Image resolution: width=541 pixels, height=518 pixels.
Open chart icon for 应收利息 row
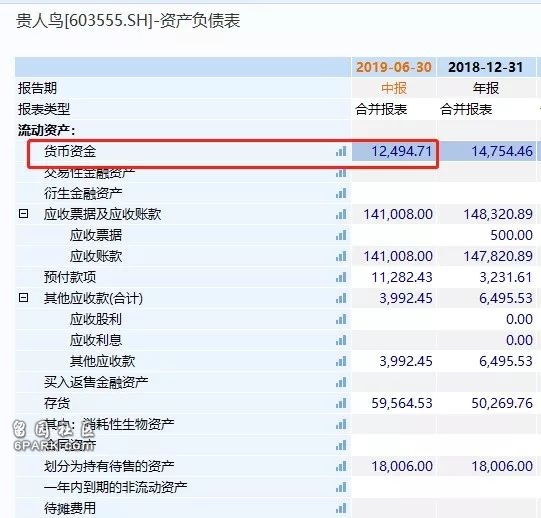pyautogui.click(x=341, y=340)
